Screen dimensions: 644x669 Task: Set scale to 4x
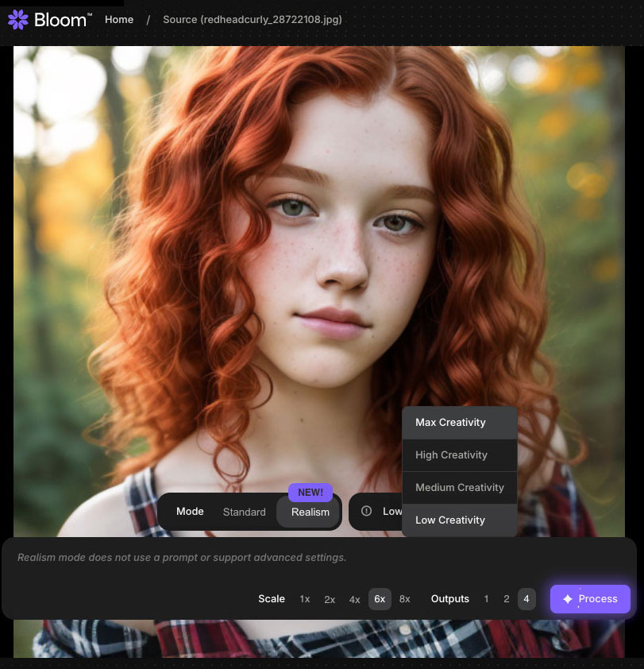[x=354, y=599]
